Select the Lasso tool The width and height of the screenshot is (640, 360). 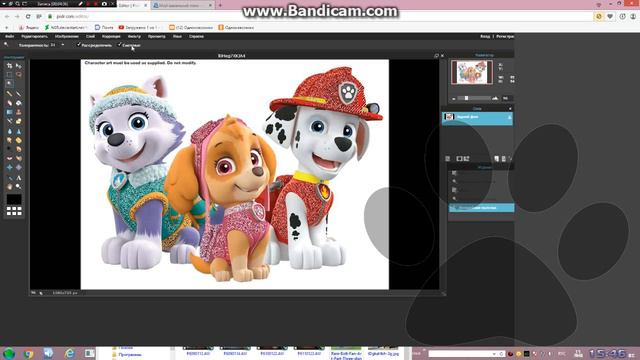pyautogui.click(x=18, y=75)
